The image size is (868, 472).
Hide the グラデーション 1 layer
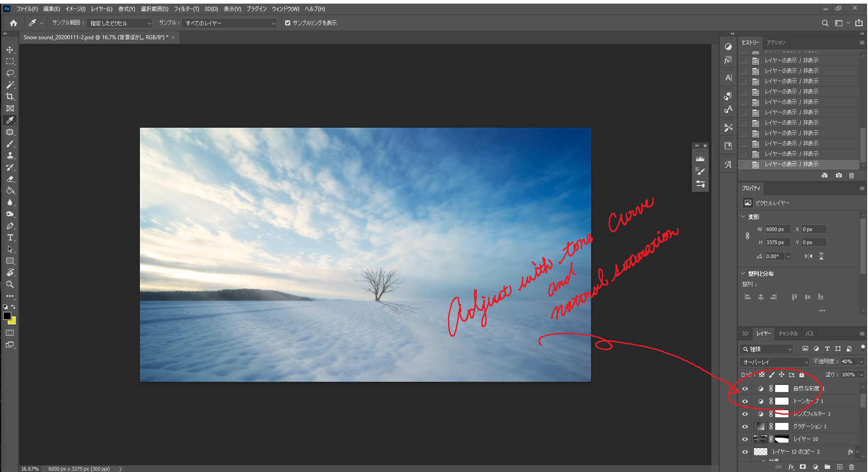click(745, 426)
